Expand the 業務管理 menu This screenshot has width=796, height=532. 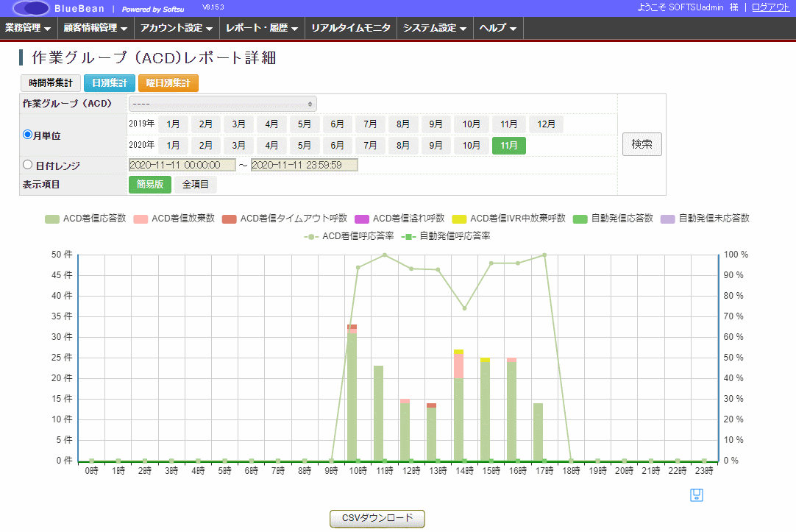click(x=28, y=28)
